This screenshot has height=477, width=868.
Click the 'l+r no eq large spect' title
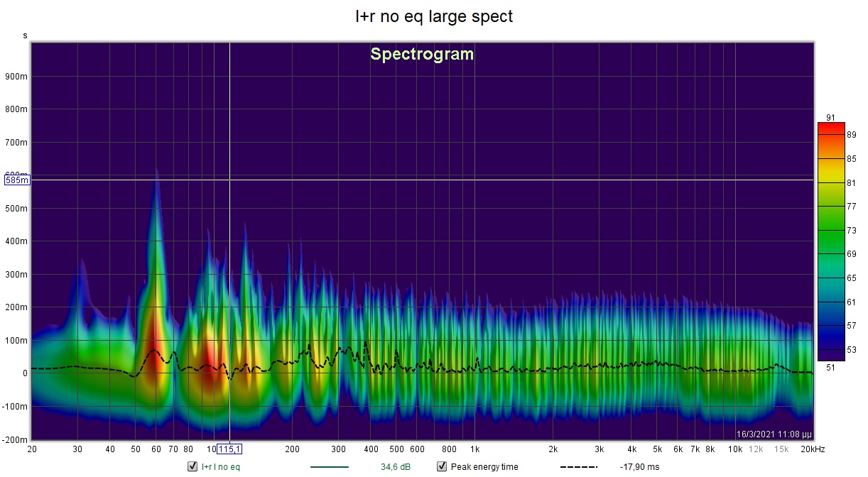click(x=434, y=16)
